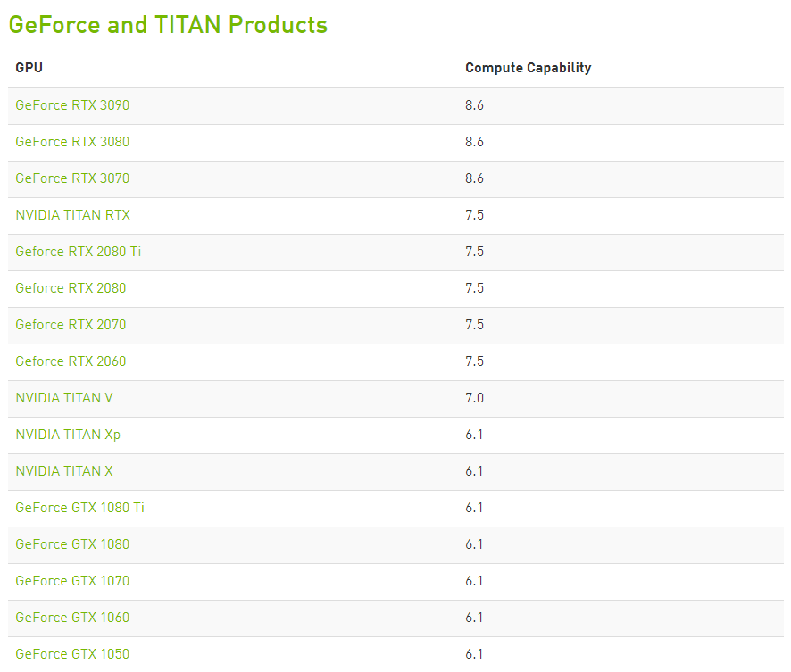Click the 7.5 value for TITAN RTX
Screen dimensions: 791x672
click(474, 215)
